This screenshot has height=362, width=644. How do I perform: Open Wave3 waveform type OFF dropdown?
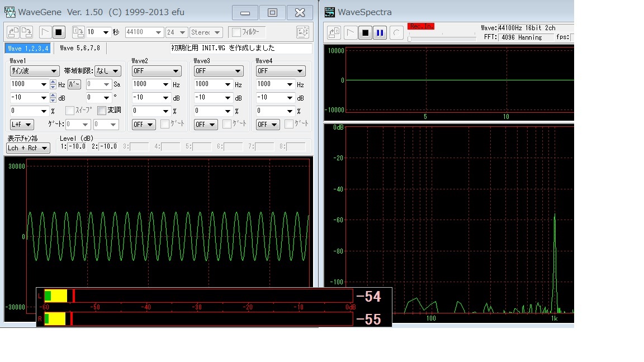pos(219,71)
